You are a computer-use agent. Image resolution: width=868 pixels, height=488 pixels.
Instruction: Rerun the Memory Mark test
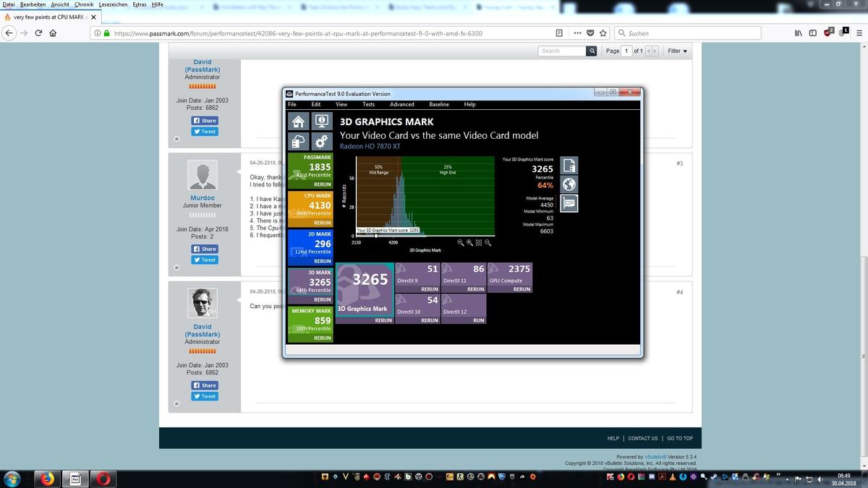pos(322,338)
